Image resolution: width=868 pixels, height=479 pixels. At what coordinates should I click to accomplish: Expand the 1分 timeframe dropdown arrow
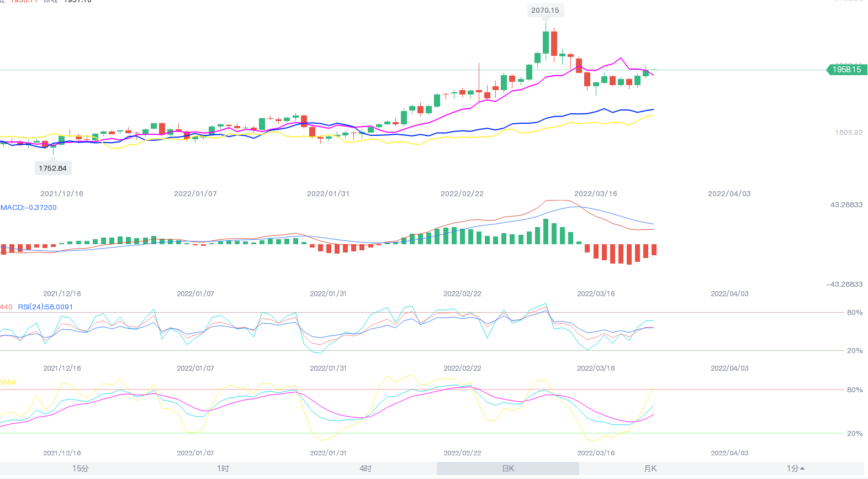(802, 469)
